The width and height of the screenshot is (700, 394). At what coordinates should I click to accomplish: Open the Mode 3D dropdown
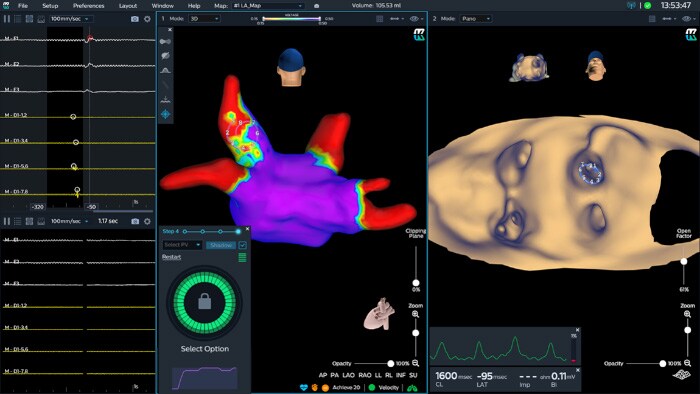tap(204, 19)
